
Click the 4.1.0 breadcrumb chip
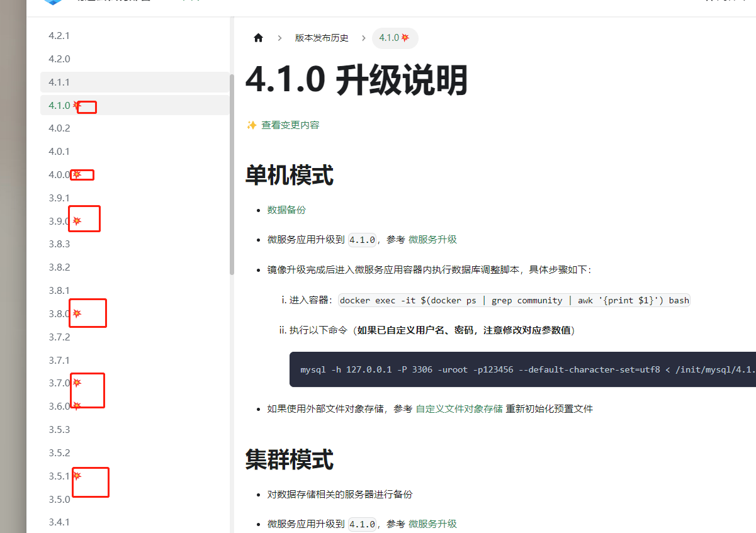point(395,38)
